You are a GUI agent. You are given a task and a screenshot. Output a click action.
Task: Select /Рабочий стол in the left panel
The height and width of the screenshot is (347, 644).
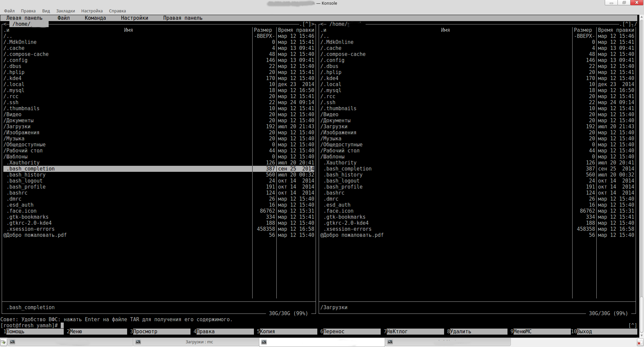pos(159,151)
